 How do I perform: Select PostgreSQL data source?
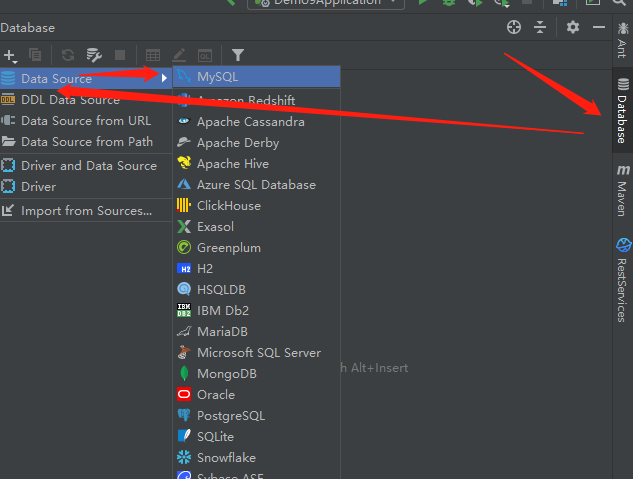coord(257,415)
